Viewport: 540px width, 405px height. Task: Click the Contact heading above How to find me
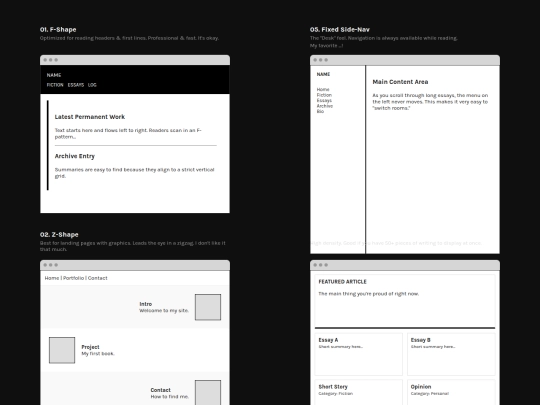point(160,390)
